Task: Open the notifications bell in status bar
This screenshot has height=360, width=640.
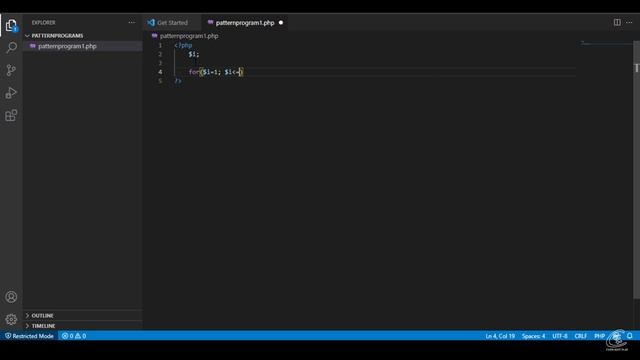Action: [x=630, y=336]
